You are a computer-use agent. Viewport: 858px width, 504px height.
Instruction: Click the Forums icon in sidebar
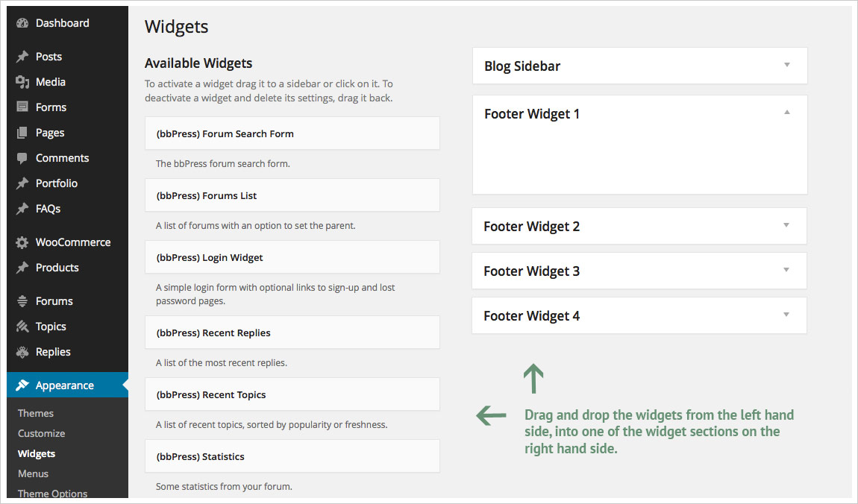pos(22,301)
